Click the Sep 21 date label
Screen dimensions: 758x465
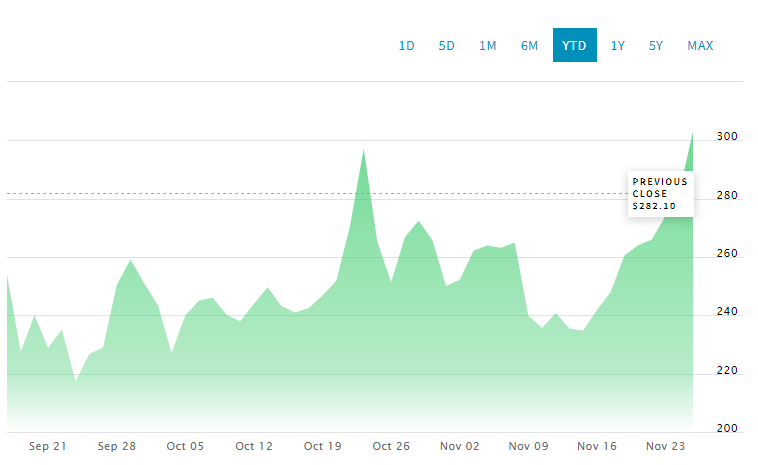(48, 446)
